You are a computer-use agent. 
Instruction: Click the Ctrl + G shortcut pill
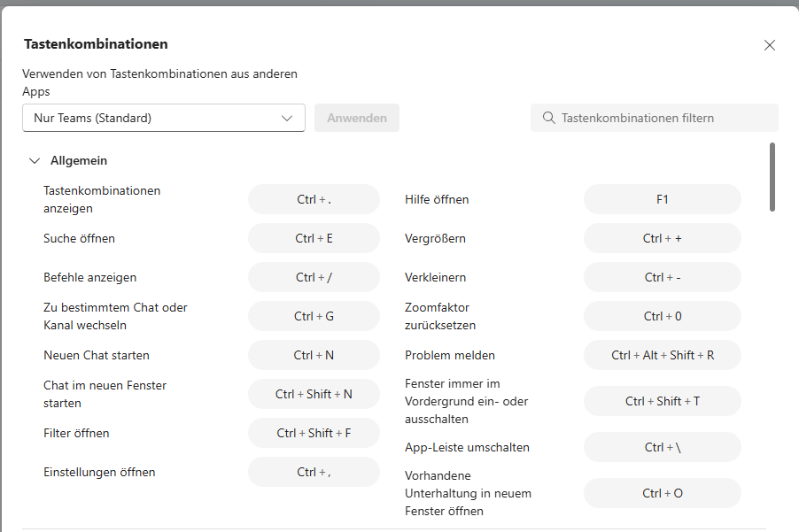tap(314, 316)
